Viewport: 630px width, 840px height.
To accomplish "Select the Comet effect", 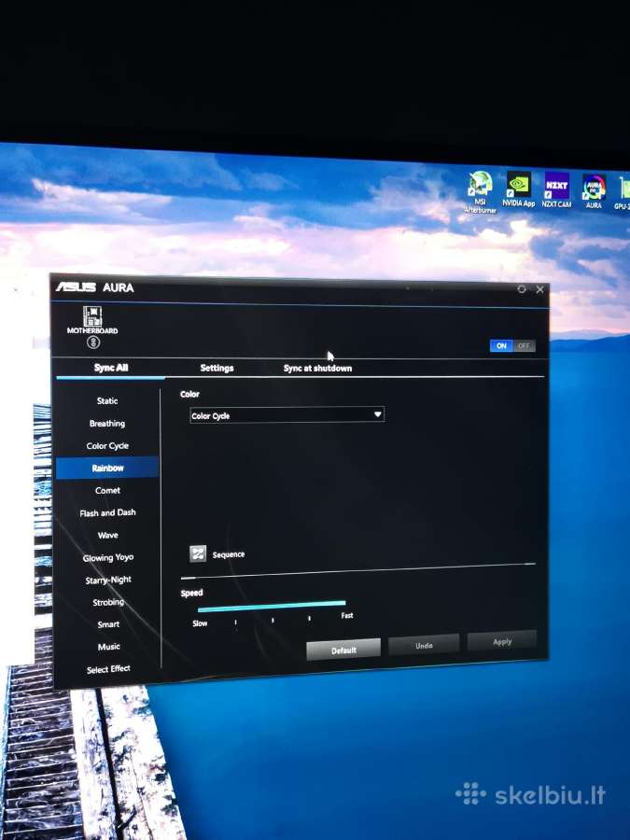I will [107, 490].
